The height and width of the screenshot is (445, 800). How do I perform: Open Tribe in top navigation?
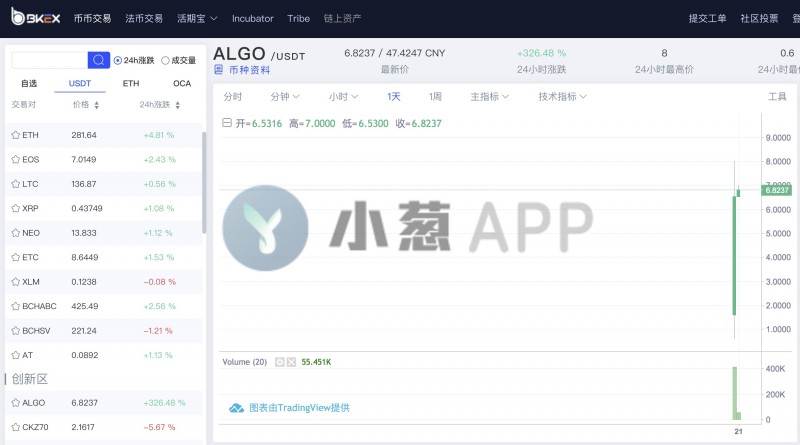point(298,19)
